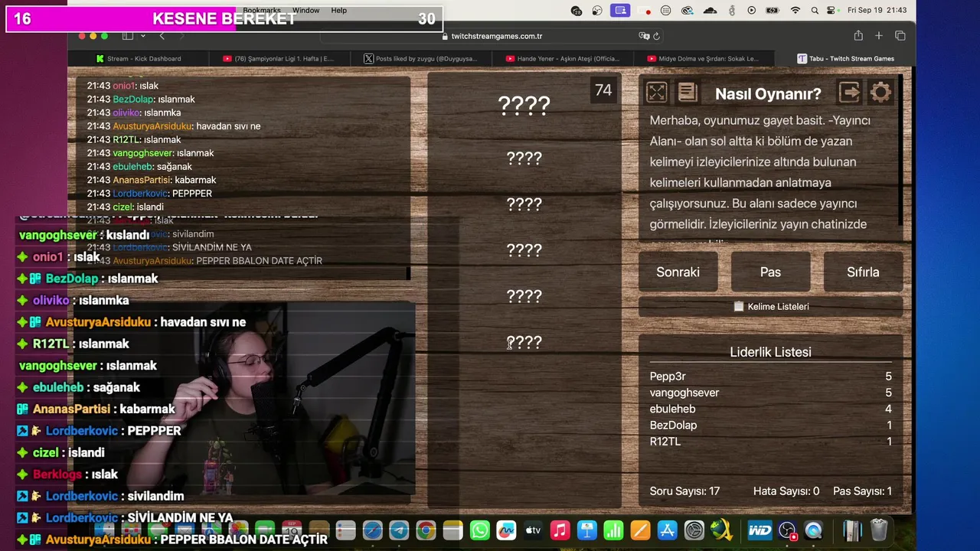Expand the Kelime Listeleri section

tap(771, 306)
